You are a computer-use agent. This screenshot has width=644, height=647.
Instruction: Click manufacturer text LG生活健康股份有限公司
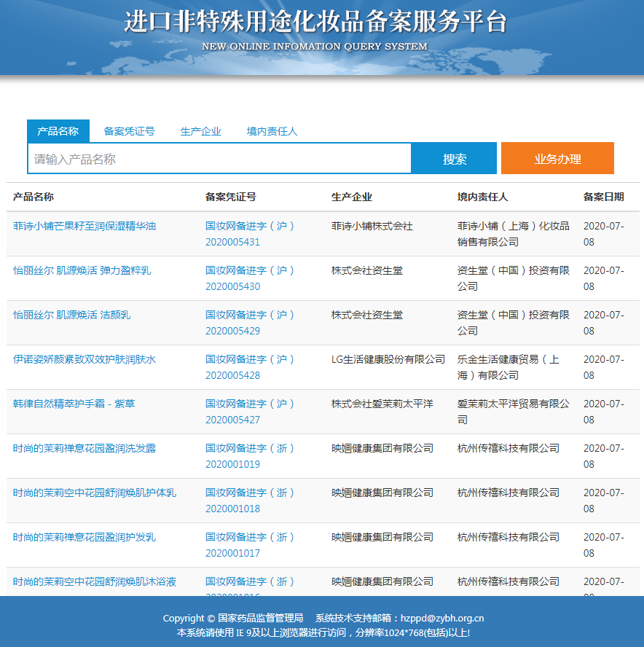click(388, 359)
